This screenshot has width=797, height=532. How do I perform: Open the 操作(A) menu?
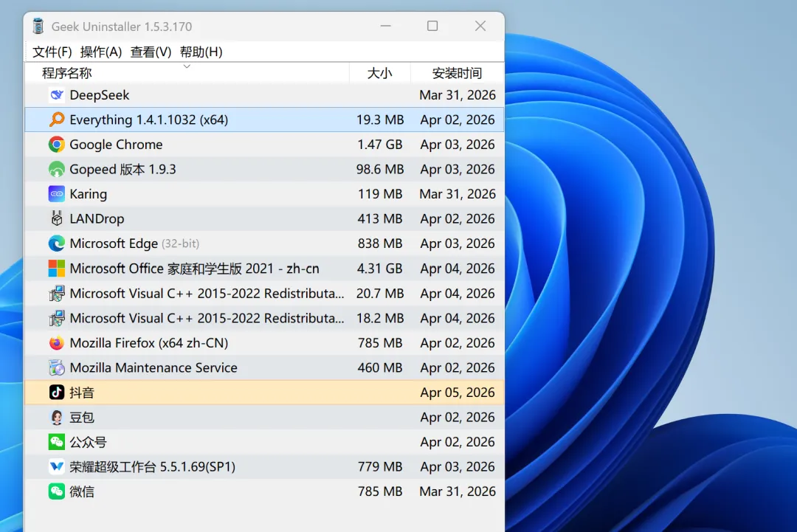coord(100,52)
